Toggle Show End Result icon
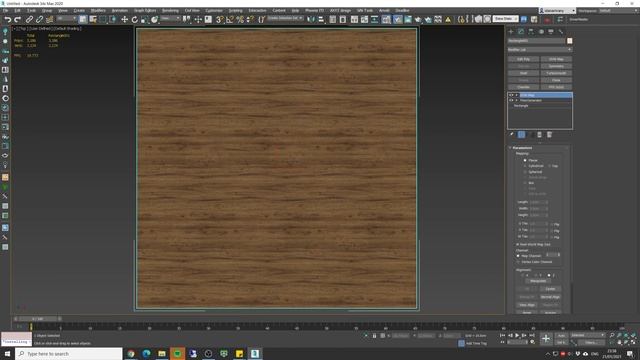 pyautogui.click(x=522, y=134)
